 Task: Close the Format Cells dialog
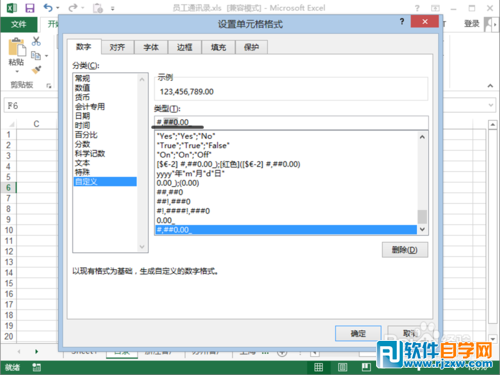pos(425,22)
